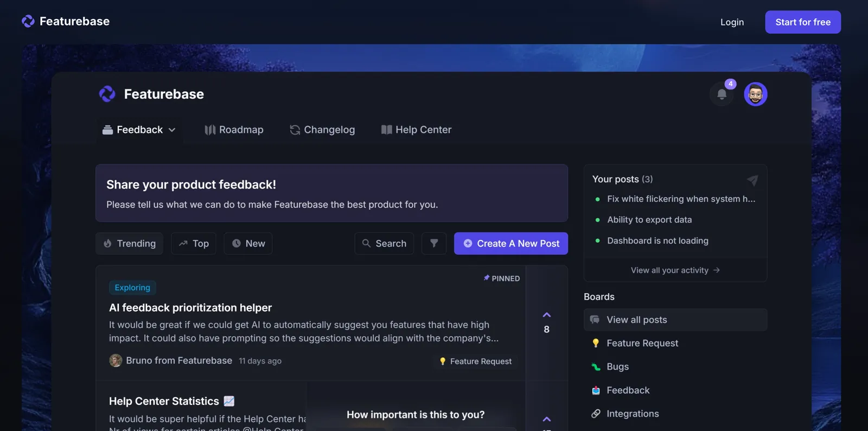Open post 'Dashboard is not loading'
This screenshot has width=868, height=431.
658,240
